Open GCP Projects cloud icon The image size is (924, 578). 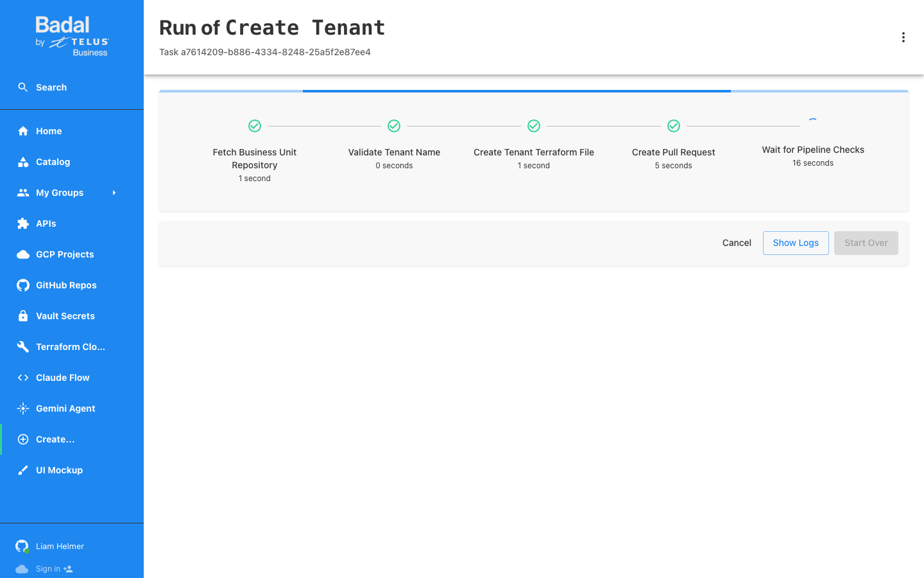pyautogui.click(x=23, y=254)
